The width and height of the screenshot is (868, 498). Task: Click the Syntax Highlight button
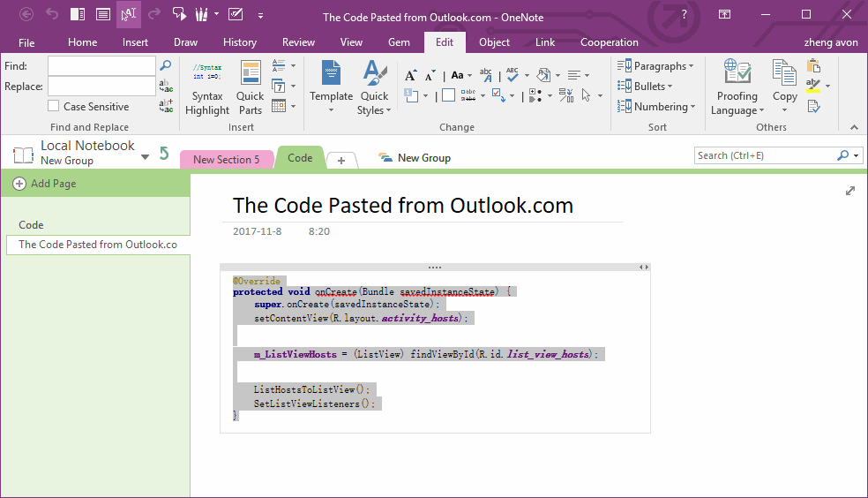[207, 88]
